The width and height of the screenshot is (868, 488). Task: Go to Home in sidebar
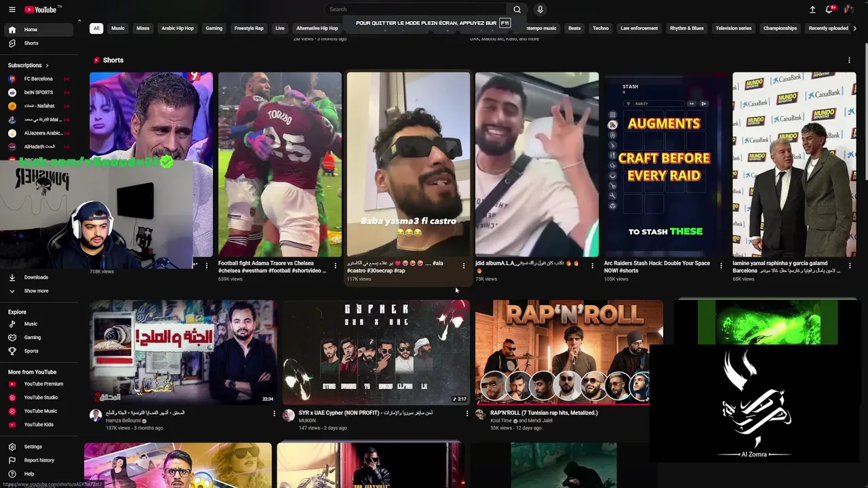[37, 30]
